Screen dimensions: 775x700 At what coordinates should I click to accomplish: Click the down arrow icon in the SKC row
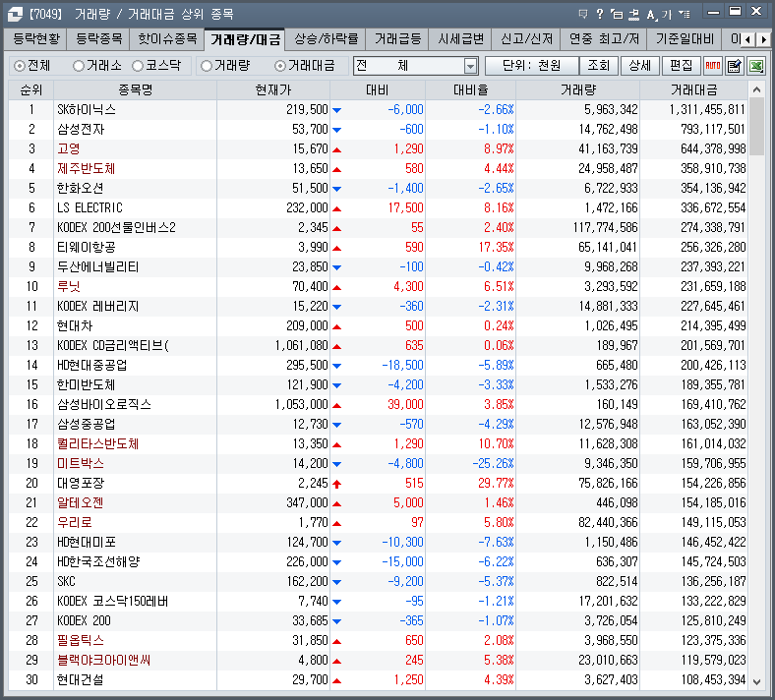337,582
